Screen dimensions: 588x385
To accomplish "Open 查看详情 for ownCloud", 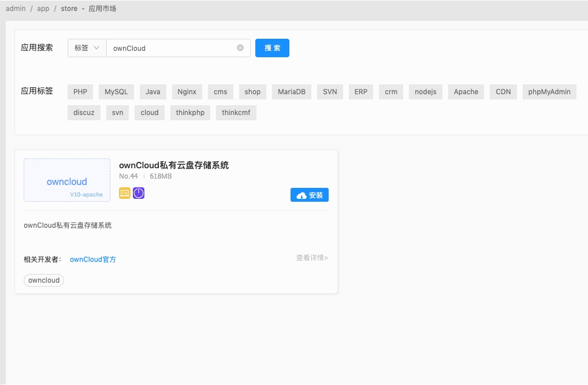I will (x=312, y=258).
